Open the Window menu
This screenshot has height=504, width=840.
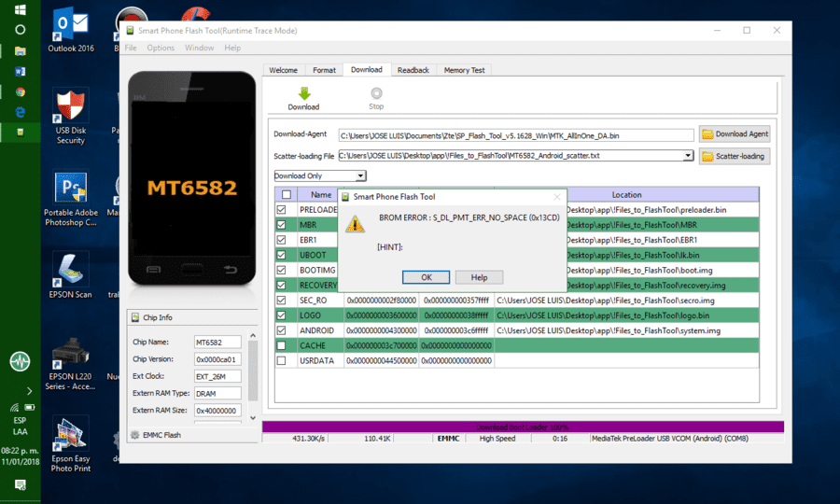coord(200,48)
